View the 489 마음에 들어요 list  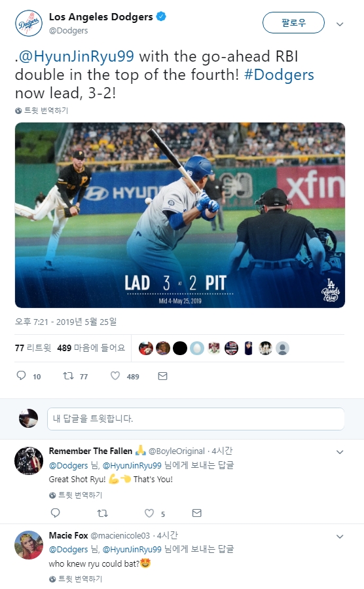click(91, 348)
